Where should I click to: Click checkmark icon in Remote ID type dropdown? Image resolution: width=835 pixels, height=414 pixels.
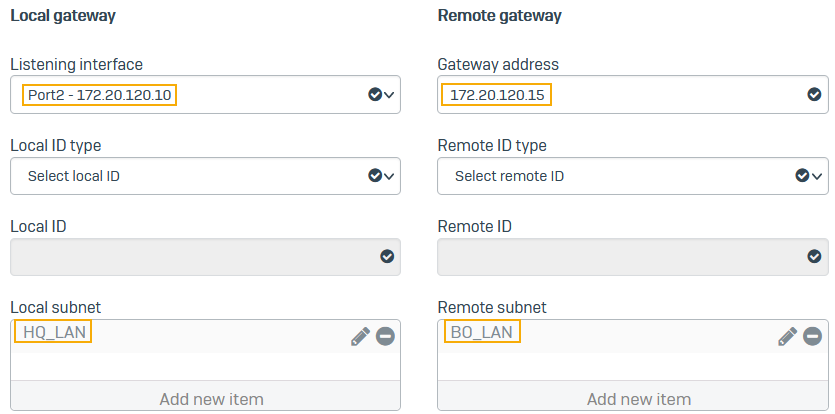[802, 176]
